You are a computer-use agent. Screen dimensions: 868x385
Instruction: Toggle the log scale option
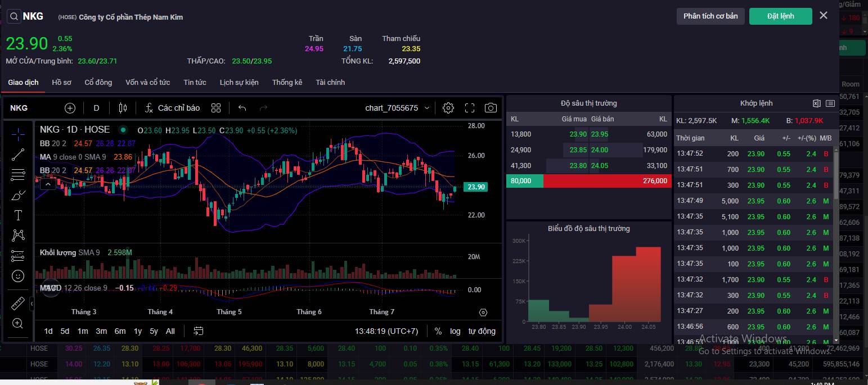tap(455, 331)
